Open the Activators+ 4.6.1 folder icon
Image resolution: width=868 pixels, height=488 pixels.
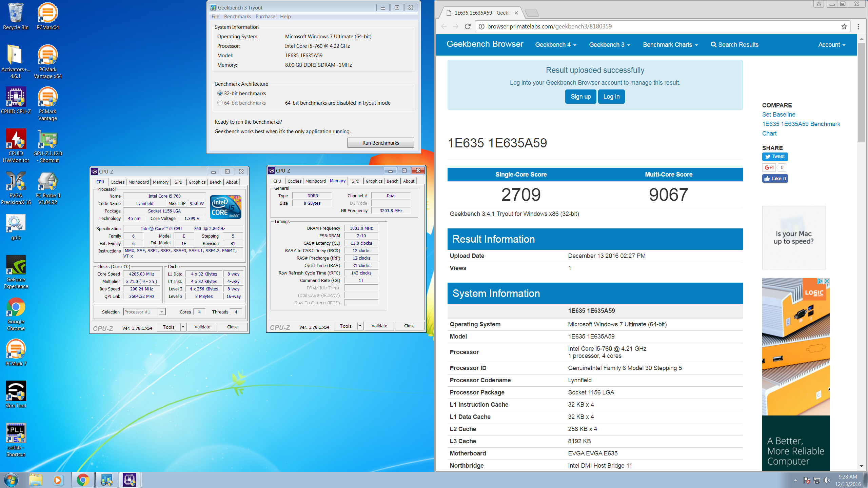(x=16, y=62)
